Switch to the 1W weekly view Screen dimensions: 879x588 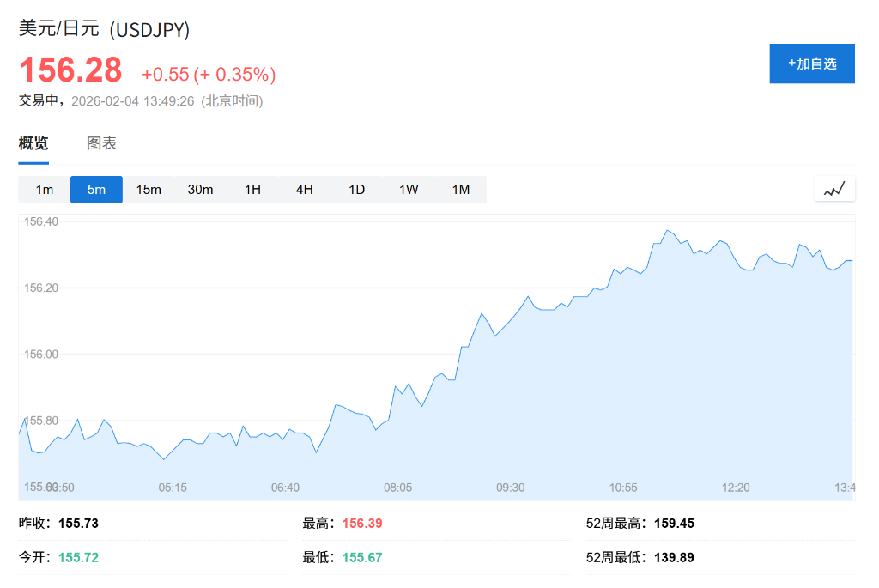(408, 189)
